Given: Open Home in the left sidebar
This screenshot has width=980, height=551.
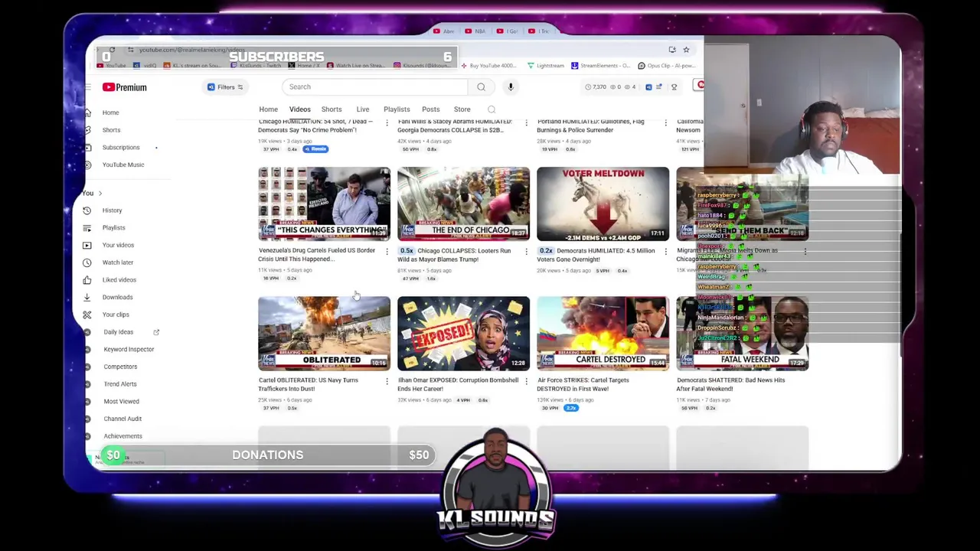Looking at the screenshot, I should [110, 112].
